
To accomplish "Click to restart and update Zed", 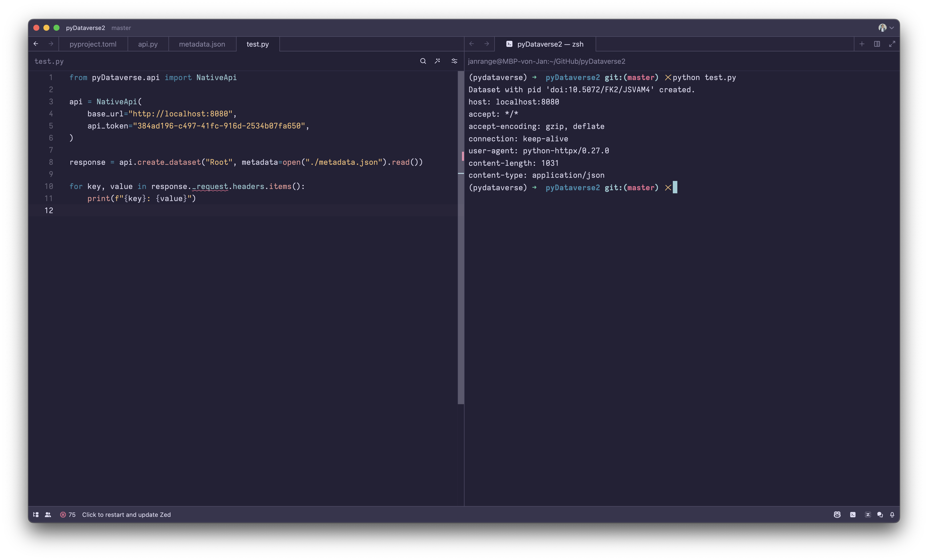I will tap(126, 514).
